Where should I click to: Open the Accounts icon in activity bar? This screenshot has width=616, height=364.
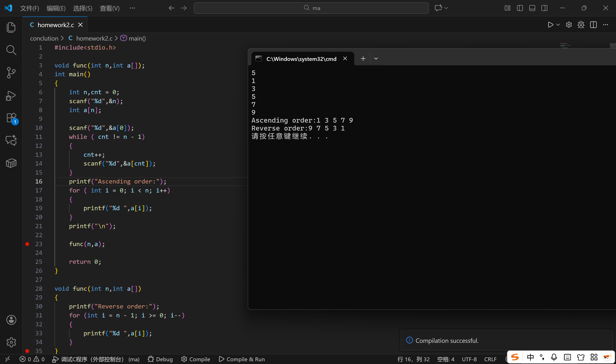pyautogui.click(x=11, y=320)
